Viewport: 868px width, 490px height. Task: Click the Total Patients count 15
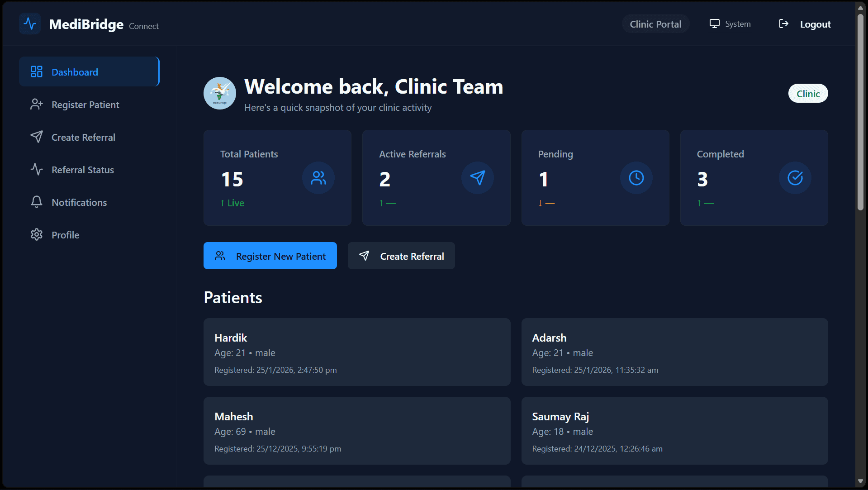point(232,179)
